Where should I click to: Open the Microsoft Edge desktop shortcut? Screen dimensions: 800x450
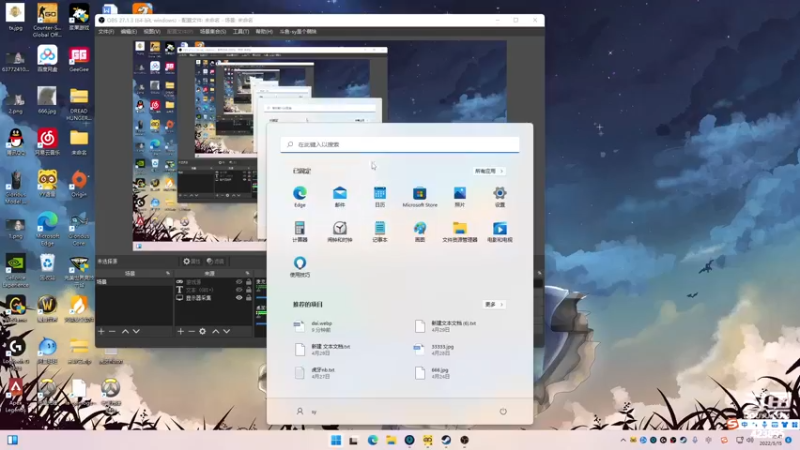pyautogui.click(x=47, y=229)
